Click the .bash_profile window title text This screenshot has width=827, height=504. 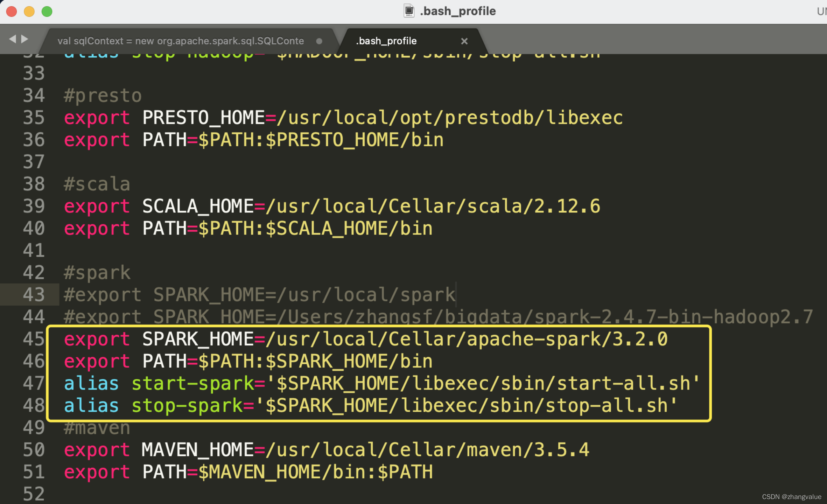457,11
